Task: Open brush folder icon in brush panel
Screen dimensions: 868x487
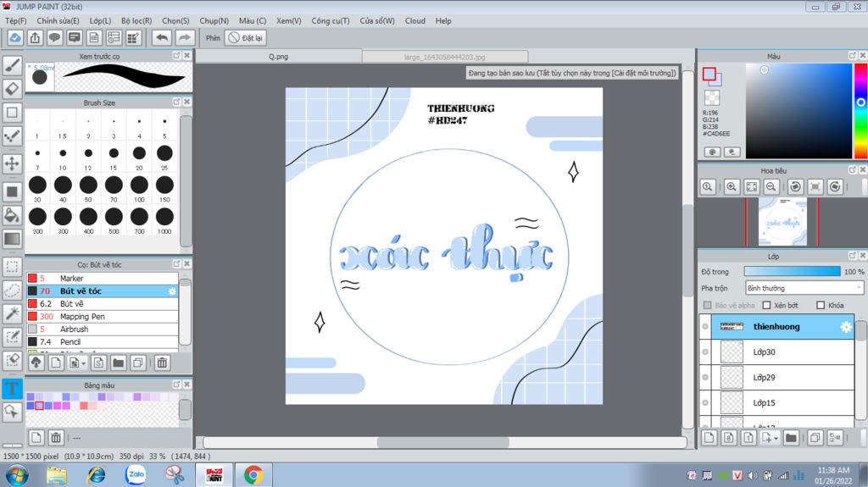Action: click(118, 363)
